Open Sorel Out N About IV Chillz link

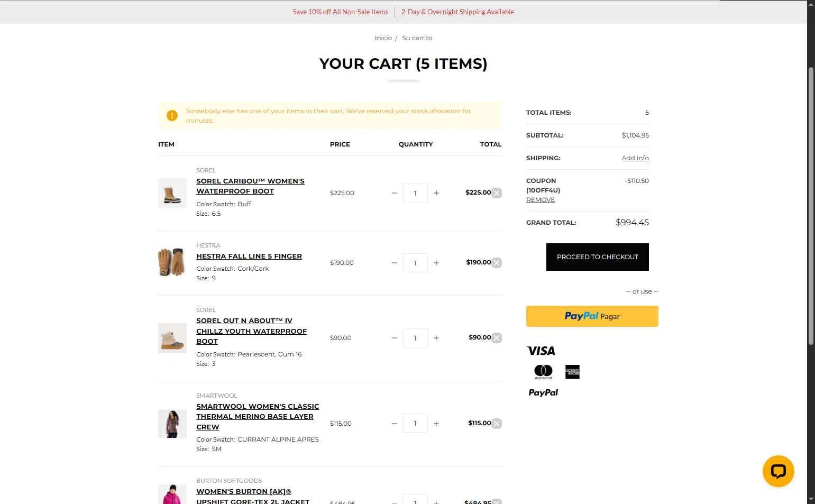[251, 331]
